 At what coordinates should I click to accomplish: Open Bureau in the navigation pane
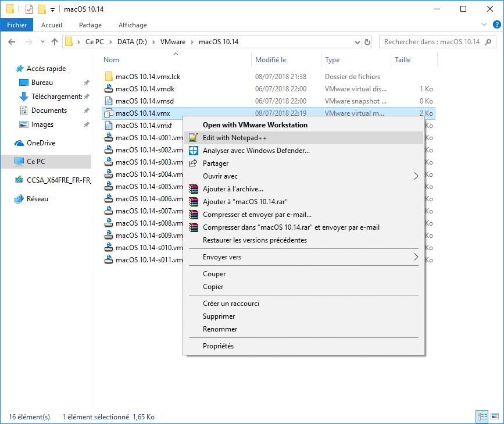(42, 83)
